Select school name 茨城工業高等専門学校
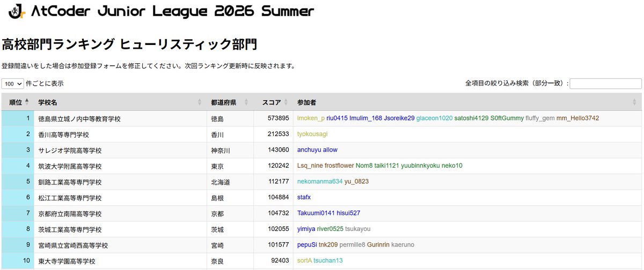The height and width of the screenshot is (270, 644). point(70,230)
